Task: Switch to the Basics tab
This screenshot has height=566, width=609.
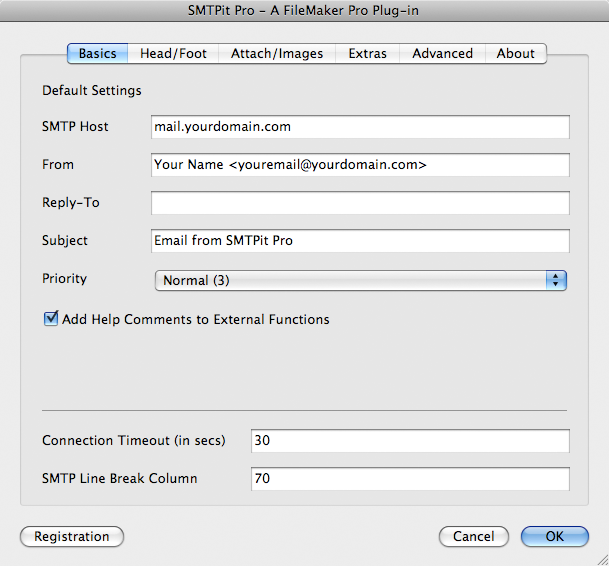Action: 97,54
